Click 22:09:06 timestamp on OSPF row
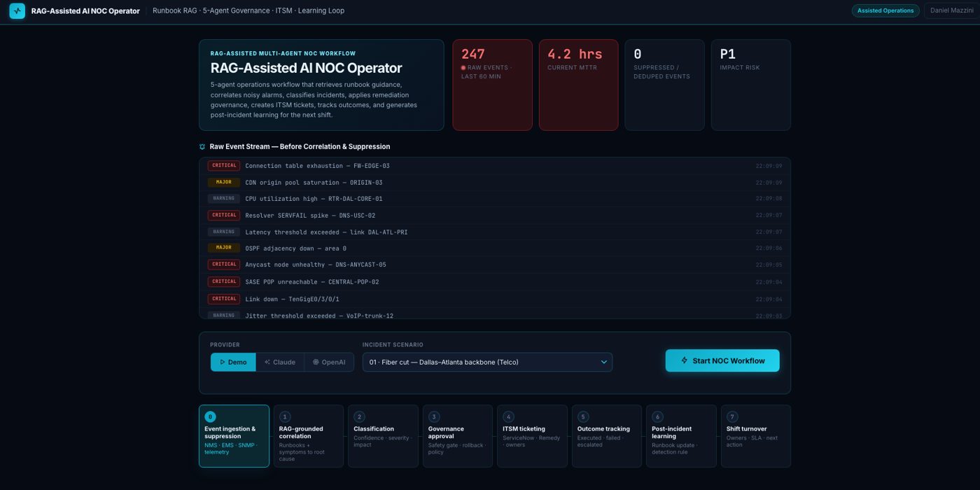This screenshot has height=490, width=980. point(769,248)
